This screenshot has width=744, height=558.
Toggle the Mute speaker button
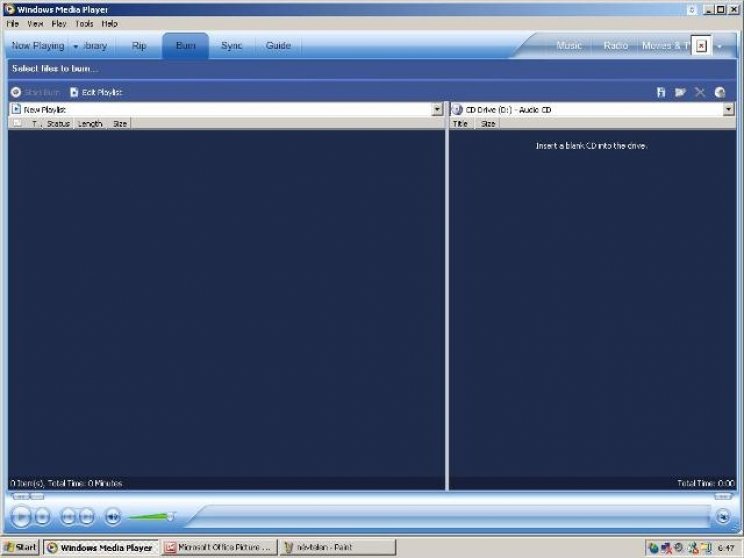(x=112, y=517)
